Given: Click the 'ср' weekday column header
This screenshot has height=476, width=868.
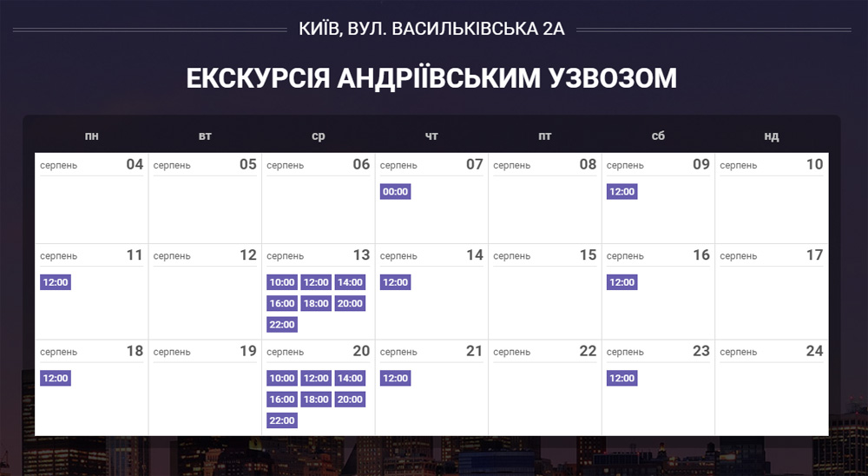Looking at the screenshot, I should coord(319,136).
